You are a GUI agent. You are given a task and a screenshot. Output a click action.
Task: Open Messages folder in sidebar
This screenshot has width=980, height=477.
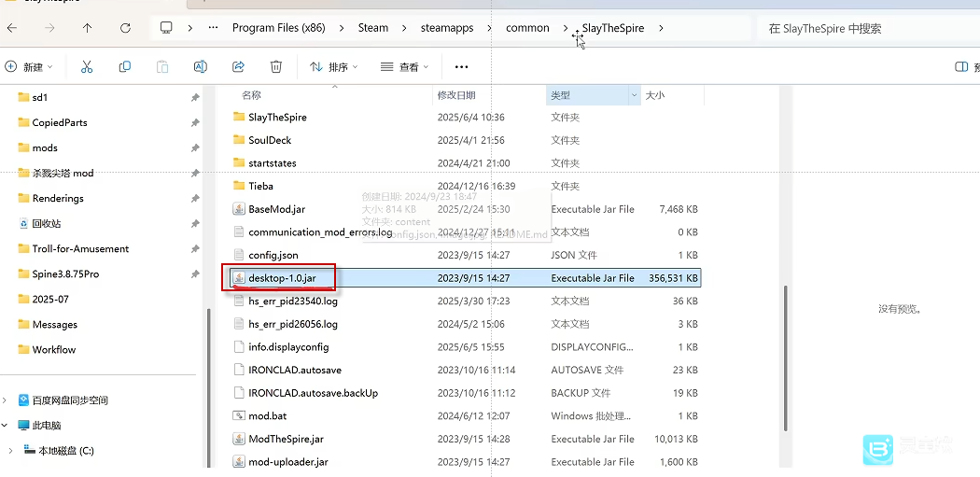point(54,325)
